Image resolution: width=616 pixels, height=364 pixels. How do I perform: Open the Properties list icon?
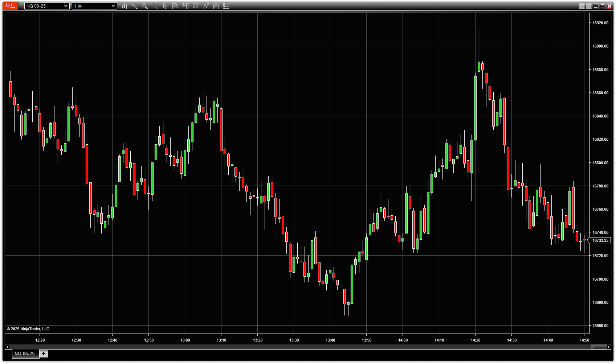(226, 6)
